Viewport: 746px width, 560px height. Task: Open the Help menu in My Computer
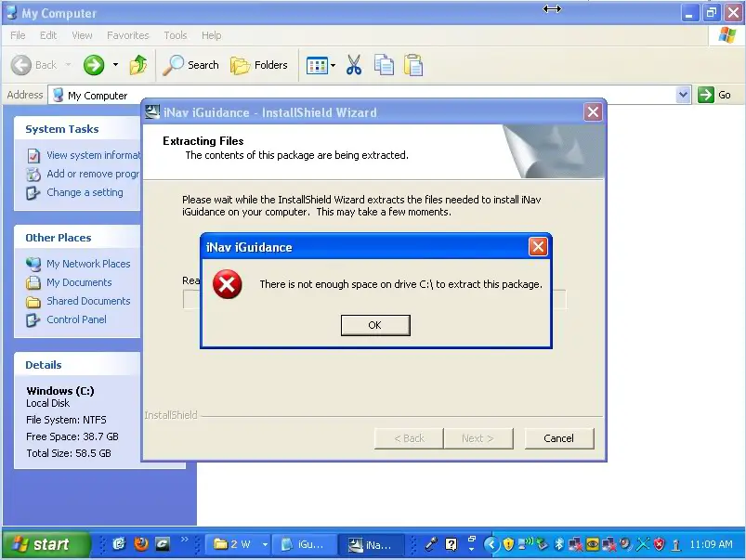point(211,35)
